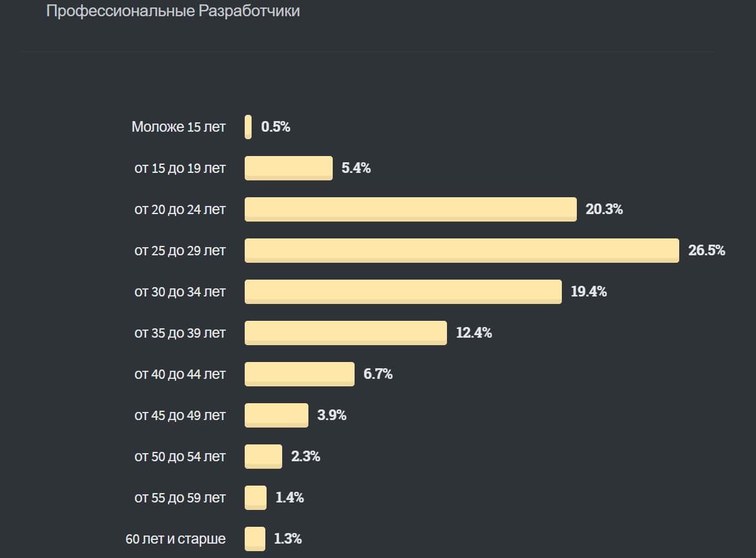Click the 19.4% value label
The image size is (756, 558).
point(588,292)
